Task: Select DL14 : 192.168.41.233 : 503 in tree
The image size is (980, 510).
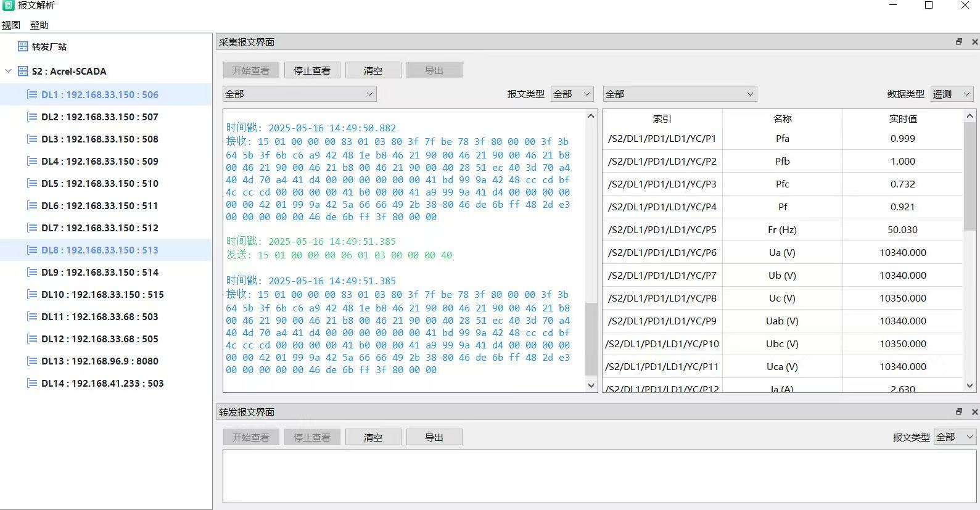Action: (x=102, y=384)
